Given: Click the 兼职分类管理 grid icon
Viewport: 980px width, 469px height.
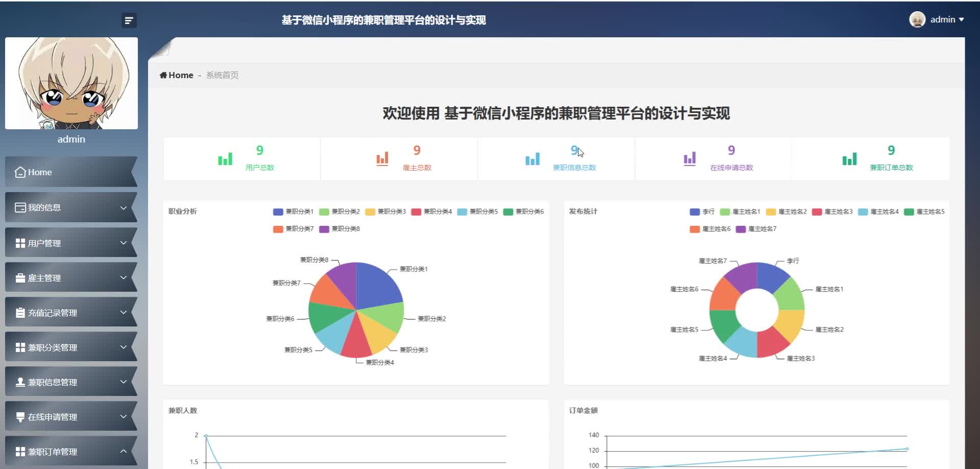Looking at the screenshot, I should pos(20,347).
